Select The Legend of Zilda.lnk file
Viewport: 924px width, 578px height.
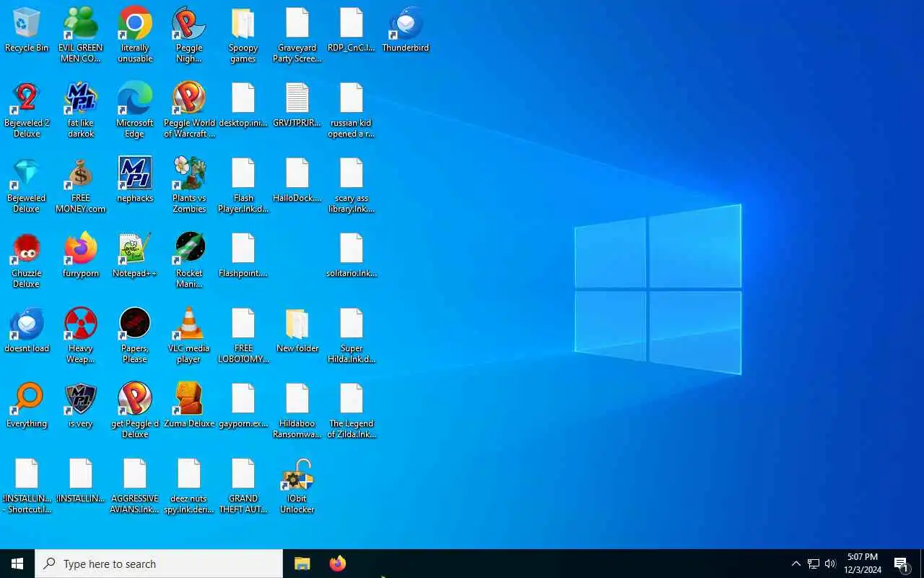point(352,410)
